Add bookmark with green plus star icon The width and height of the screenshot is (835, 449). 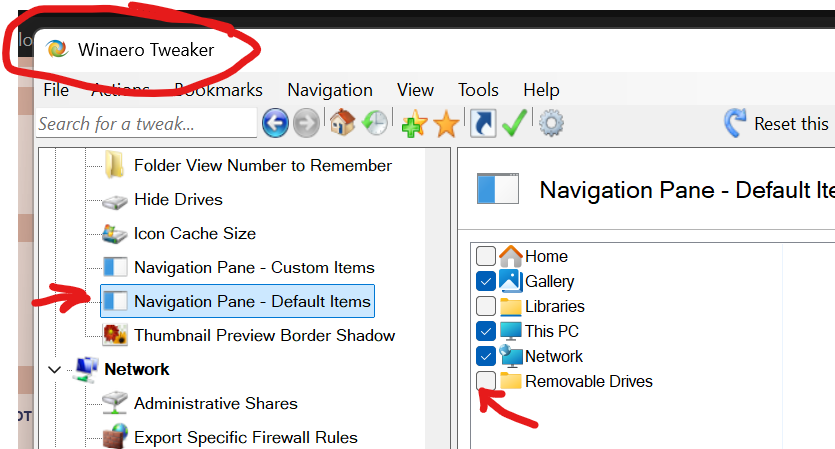tap(414, 123)
